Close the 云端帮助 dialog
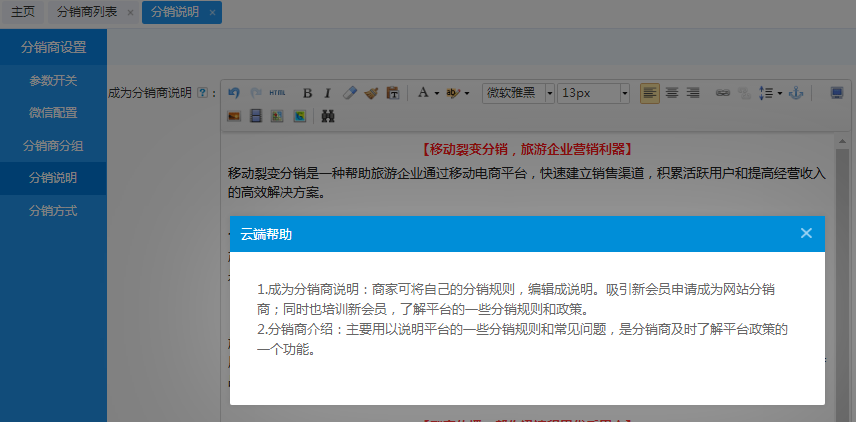This screenshot has height=422, width=856. 806,233
